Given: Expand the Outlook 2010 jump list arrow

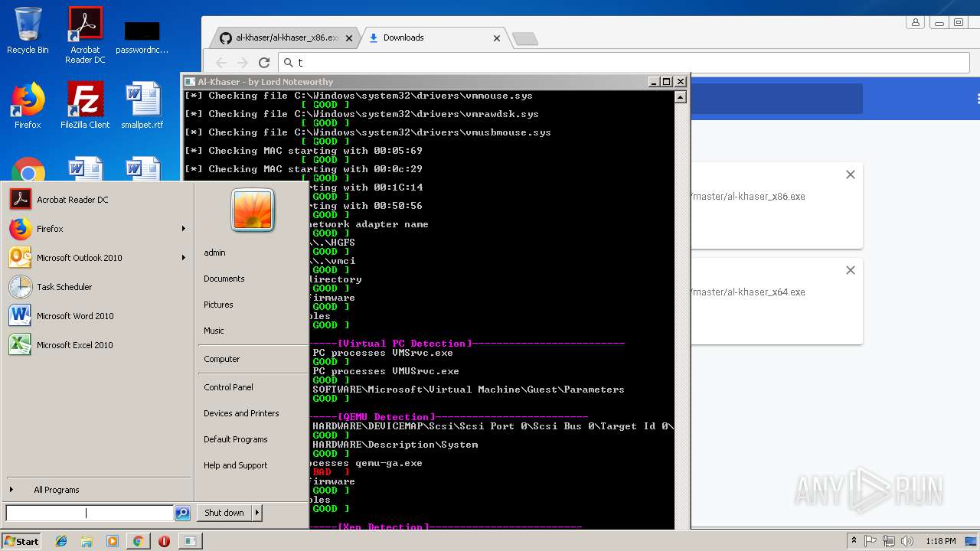Looking at the screenshot, I should [184, 258].
